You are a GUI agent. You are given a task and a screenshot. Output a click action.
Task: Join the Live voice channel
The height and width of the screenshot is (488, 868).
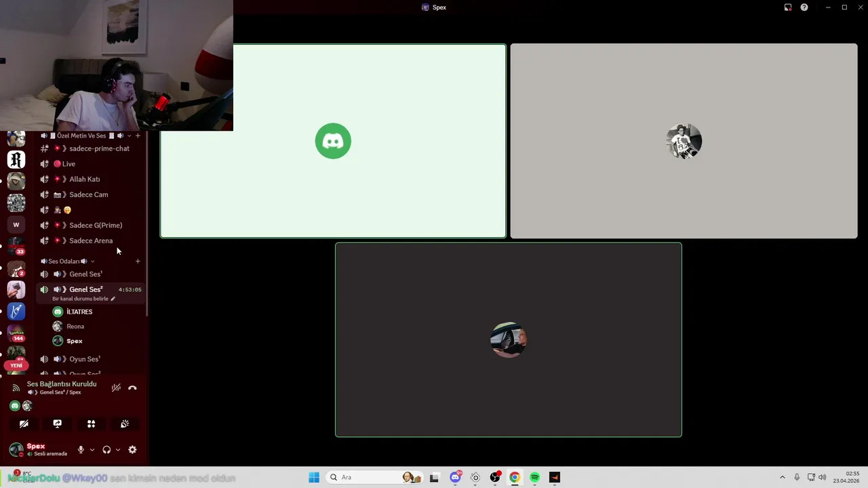91,164
